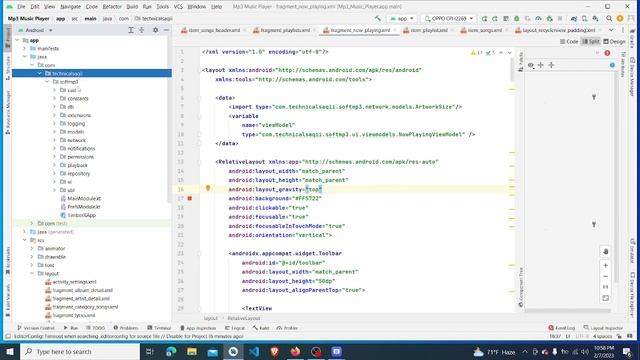
Task: Click the 4 spaces indent status entry
Action: click(602, 336)
